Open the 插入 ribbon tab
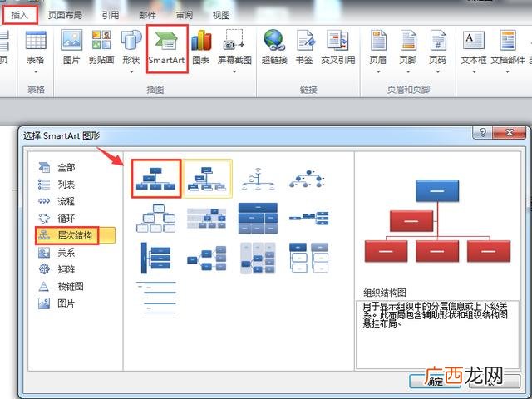532x399 pixels. click(20, 15)
